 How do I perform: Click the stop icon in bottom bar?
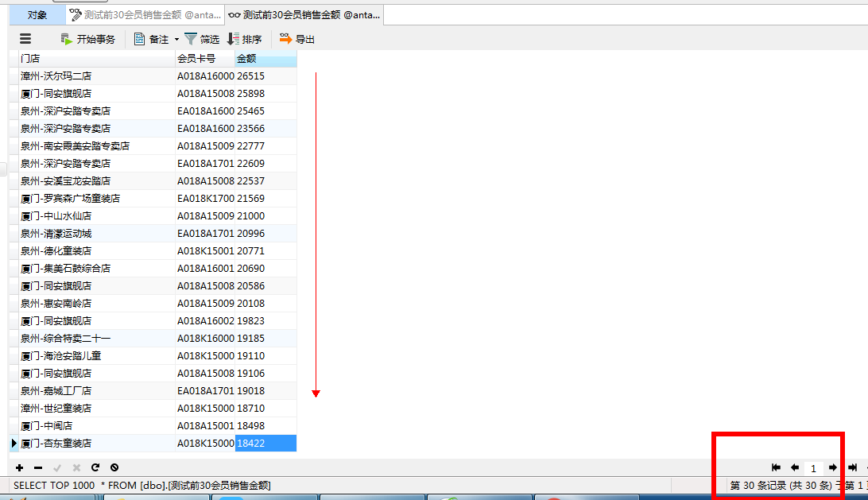pyautogui.click(x=114, y=468)
